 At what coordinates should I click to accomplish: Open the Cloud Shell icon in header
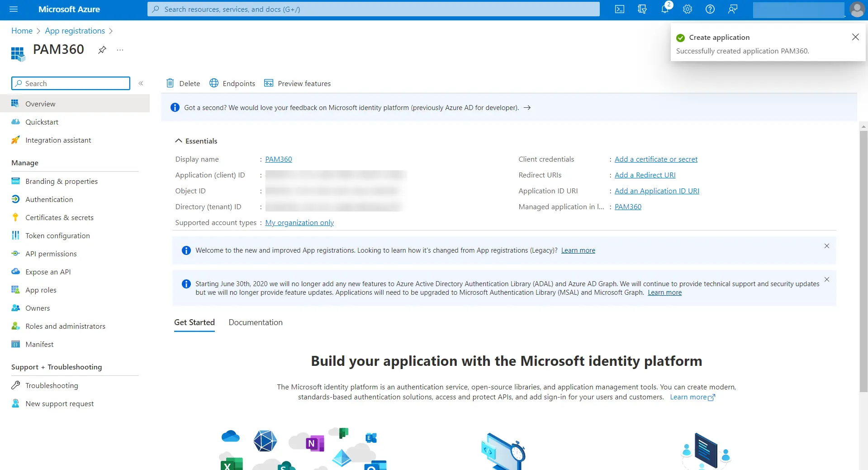coord(619,9)
